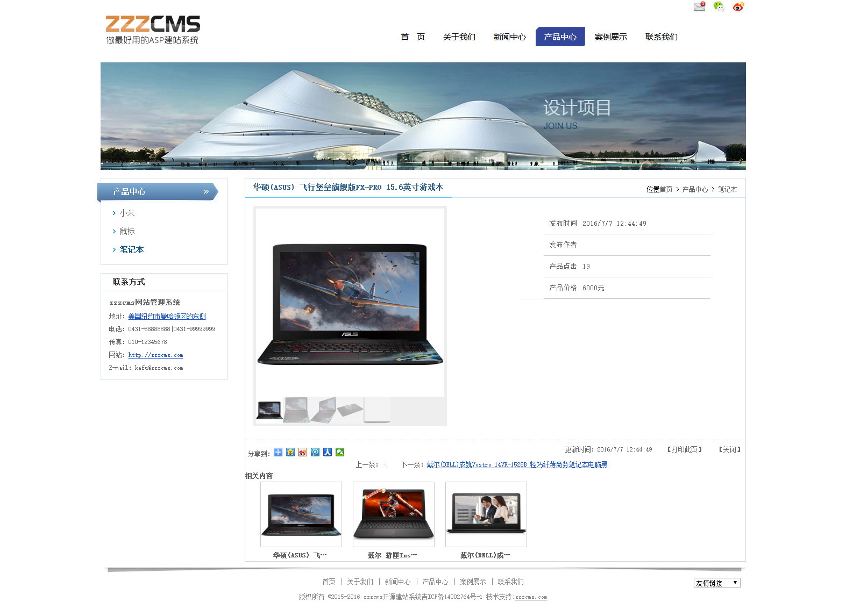Image resolution: width=846 pixels, height=616 pixels.
Task: Click the address link 美国纽约市曼哈顿区的东侧
Action: coord(167,316)
